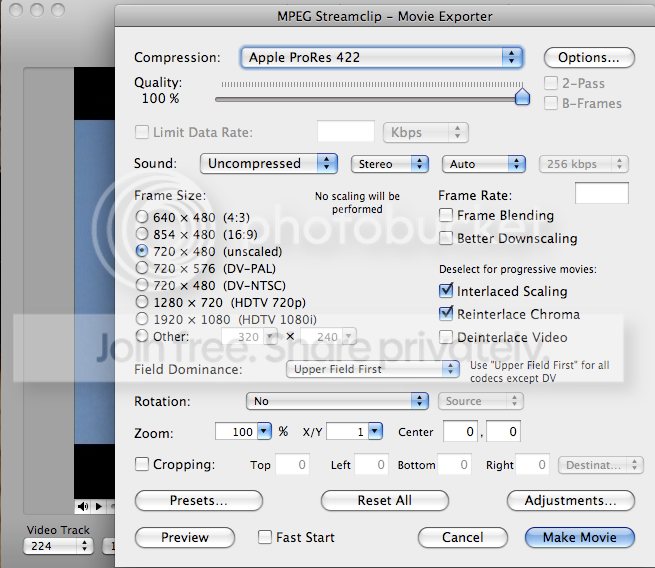655x568 pixels.
Task: Select the 720 × 480 (DV-NTSC) frame size
Action: tap(142, 285)
